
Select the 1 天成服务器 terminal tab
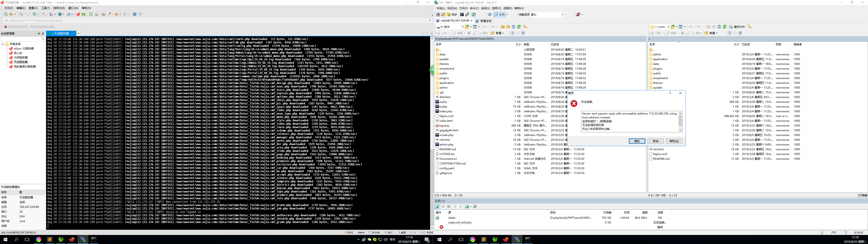click(61, 33)
